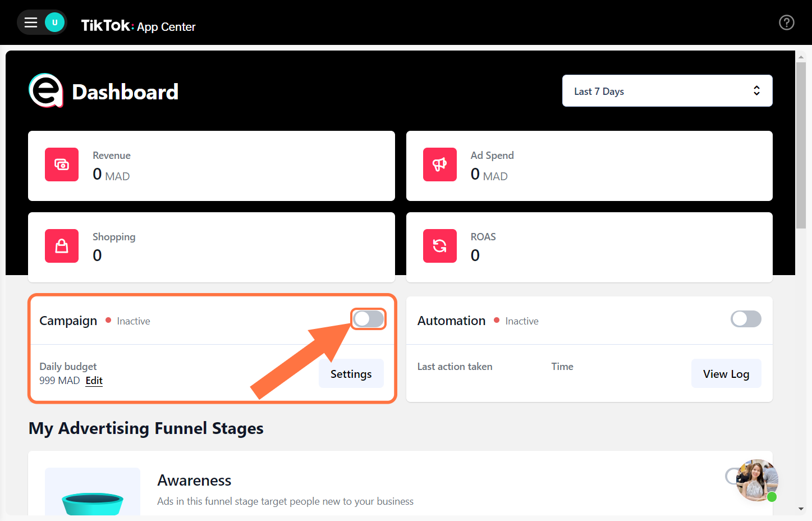Click the Ad Spend megaphone icon
Screen dimensions: 812x521
click(x=440, y=164)
